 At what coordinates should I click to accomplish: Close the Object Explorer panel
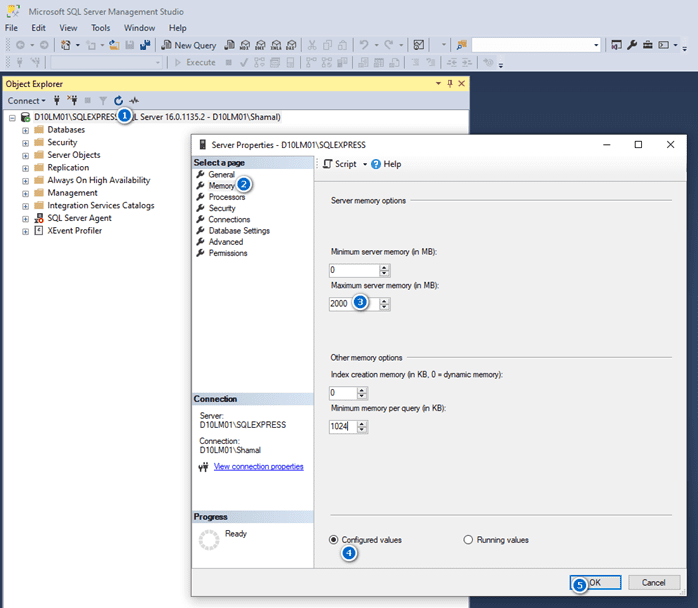pos(462,84)
